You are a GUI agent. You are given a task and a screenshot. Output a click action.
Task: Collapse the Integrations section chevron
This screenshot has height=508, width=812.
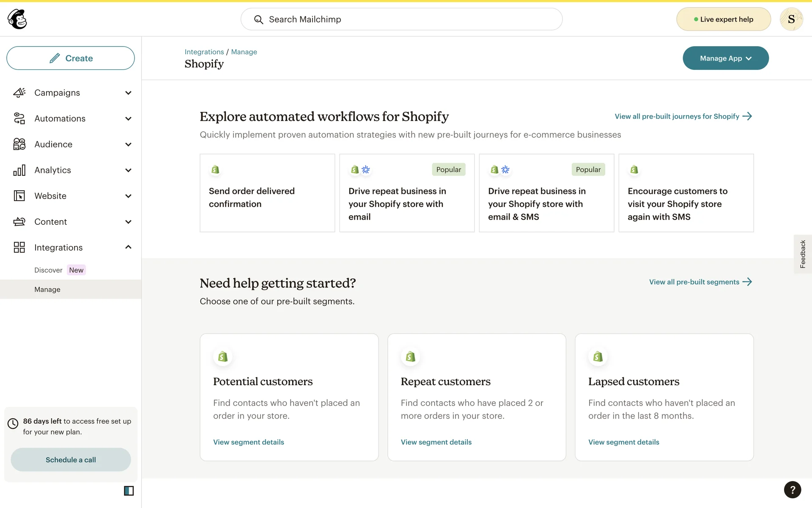click(x=128, y=247)
